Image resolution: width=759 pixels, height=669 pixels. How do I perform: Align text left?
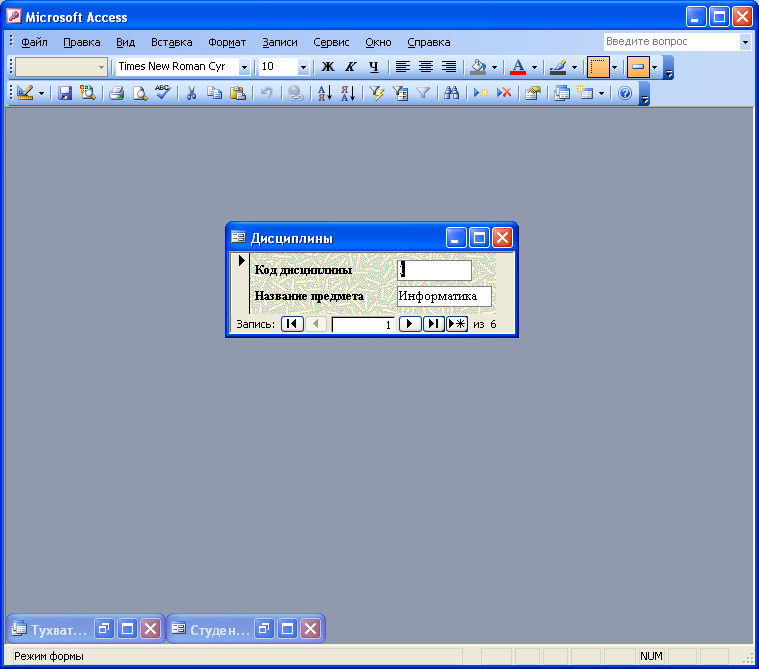coord(403,66)
